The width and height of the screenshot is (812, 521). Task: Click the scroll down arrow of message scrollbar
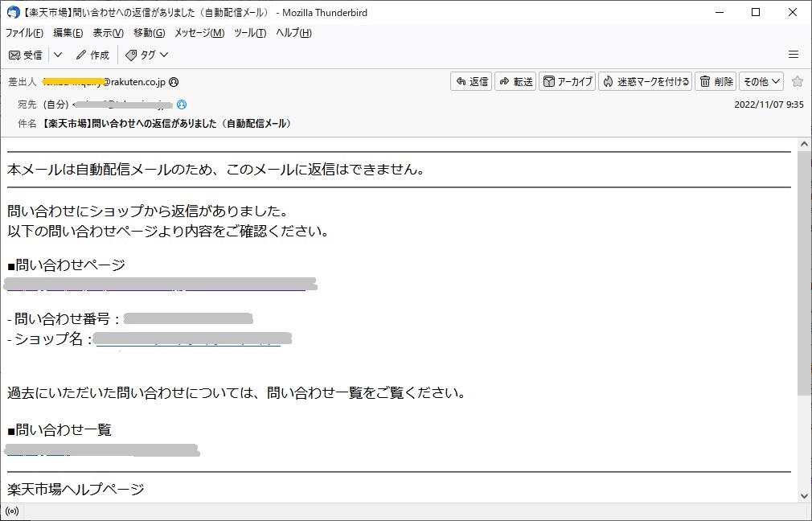[x=804, y=495]
